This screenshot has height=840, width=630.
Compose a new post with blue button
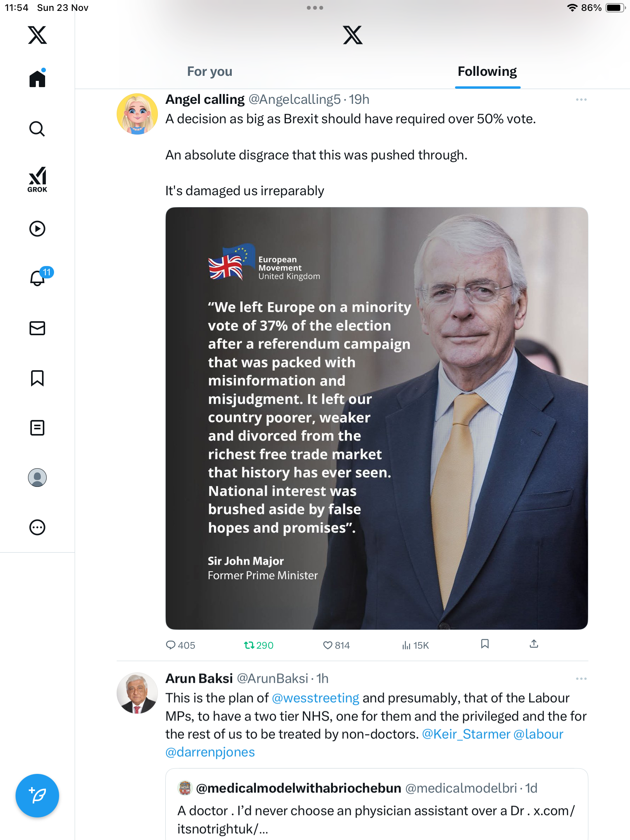37,796
